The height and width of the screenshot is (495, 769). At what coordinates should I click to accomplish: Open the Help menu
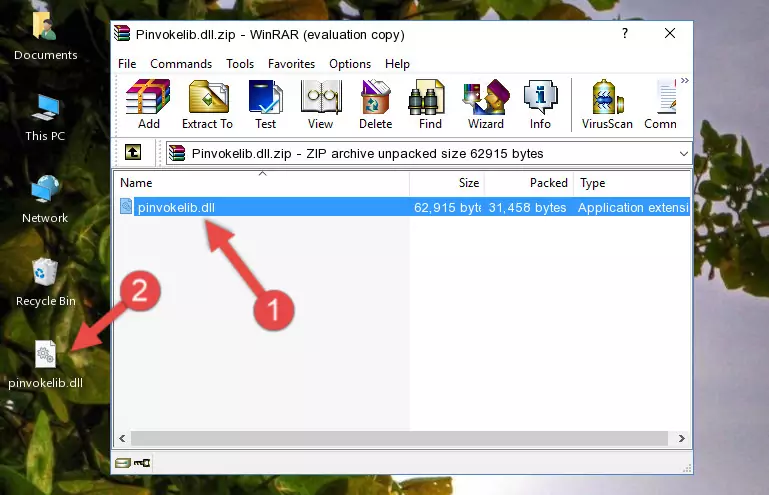point(397,64)
